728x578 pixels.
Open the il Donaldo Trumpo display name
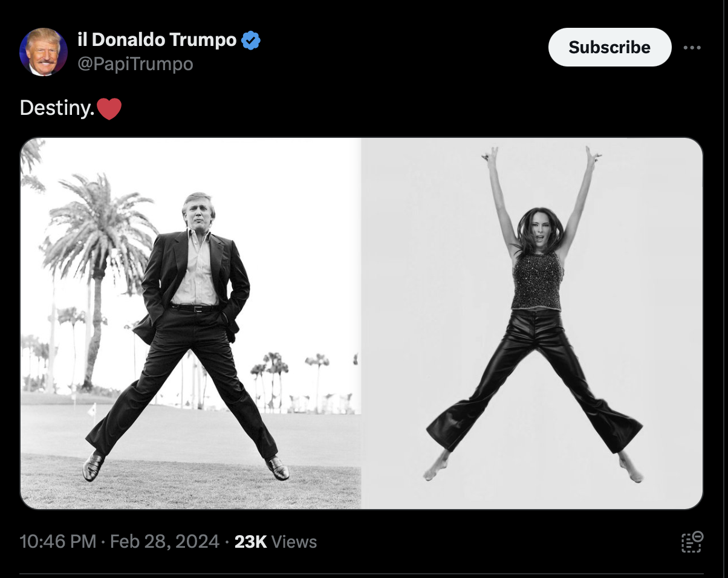click(157, 40)
